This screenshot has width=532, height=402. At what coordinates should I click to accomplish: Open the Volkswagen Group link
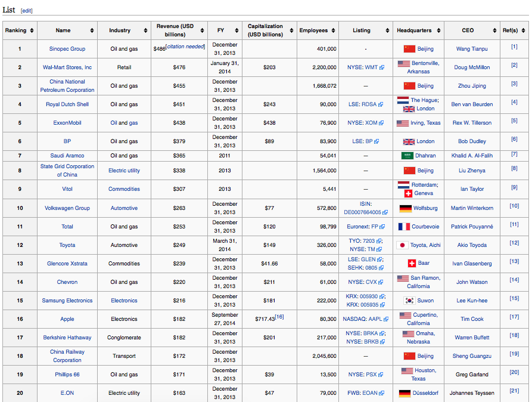[x=67, y=208]
